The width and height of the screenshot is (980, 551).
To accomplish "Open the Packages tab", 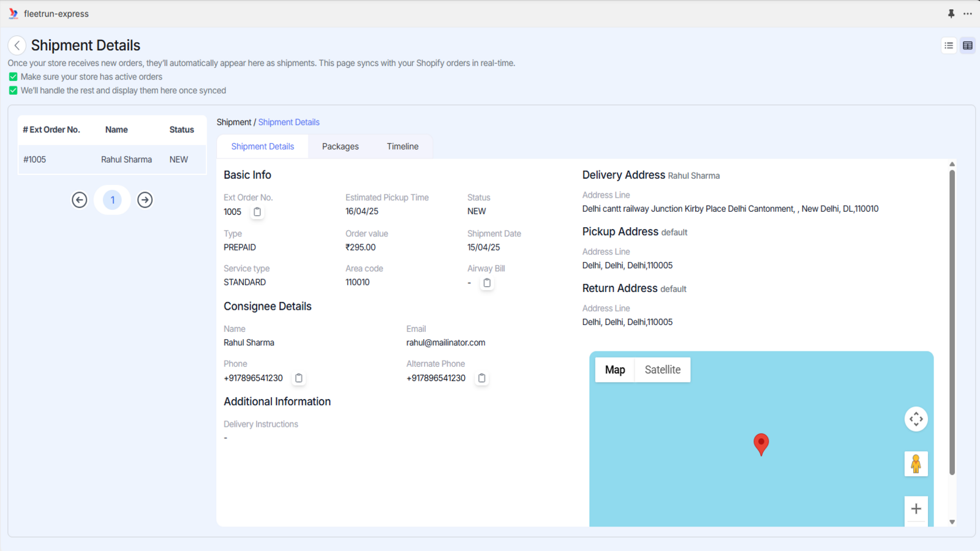I will click(x=341, y=146).
